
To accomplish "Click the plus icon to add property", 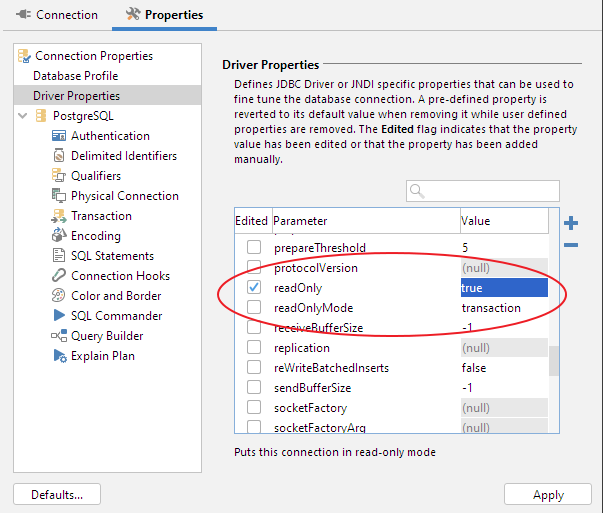I will [571, 223].
